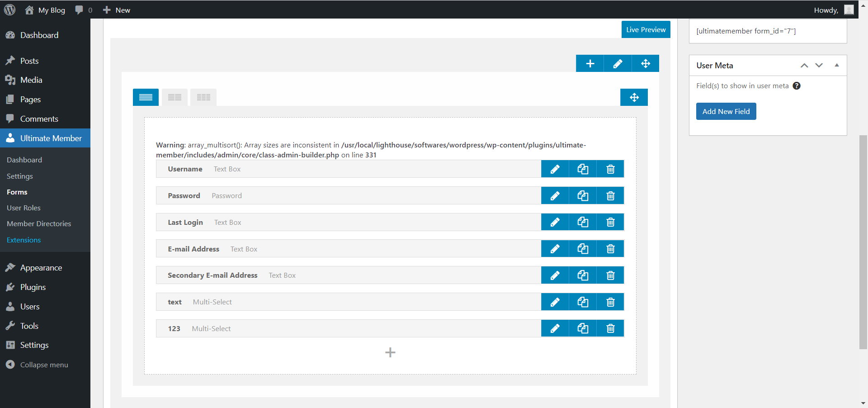Edit row settings with the top pencil button
The height and width of the screenshot is (408, 868).
(x=618, y=63)
